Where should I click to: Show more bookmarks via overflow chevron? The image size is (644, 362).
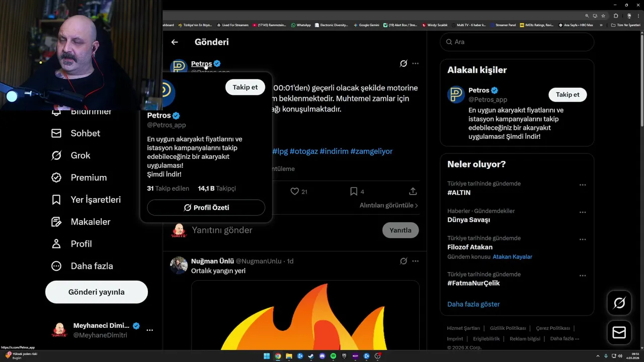(x=601, y=25)
